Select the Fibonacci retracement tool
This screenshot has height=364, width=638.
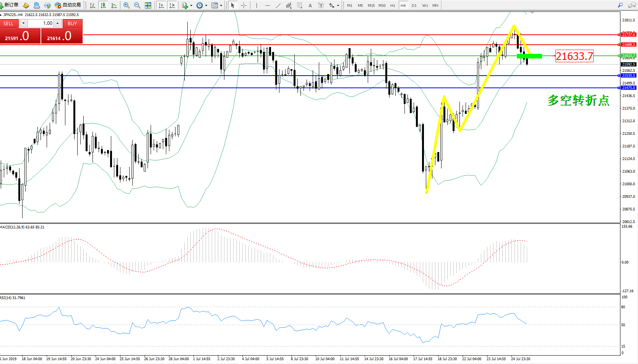299,5
